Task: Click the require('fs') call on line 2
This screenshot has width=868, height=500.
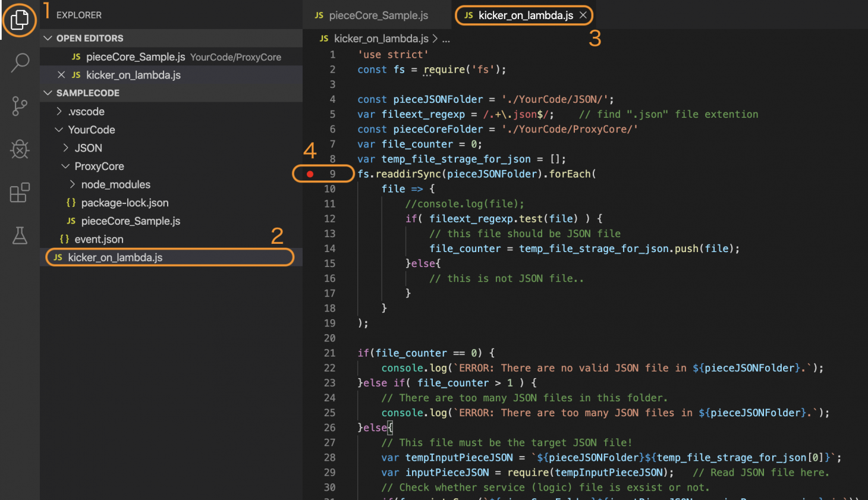Action: pos(461,70)
